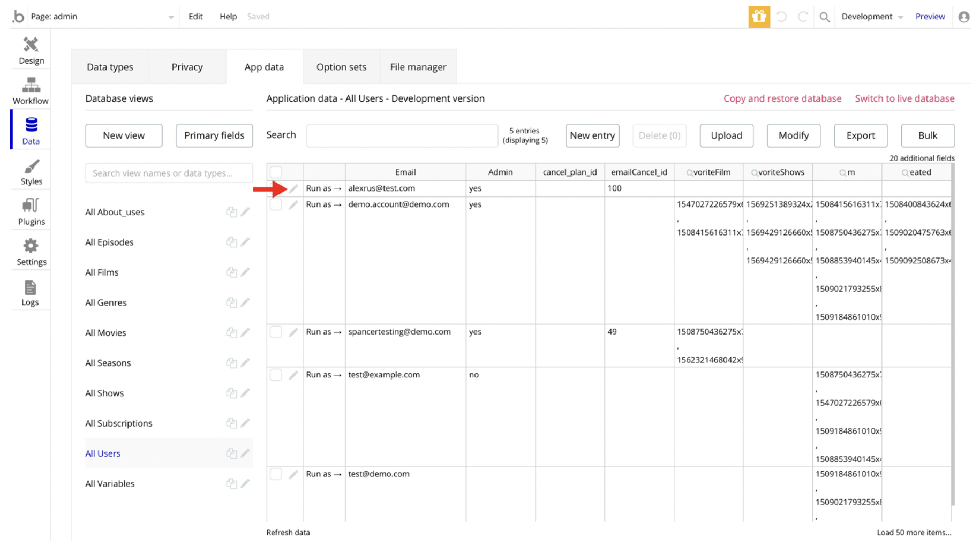Open the Edit menu
This screenshot has width=980, height=546.
click(x=195, y=17)
